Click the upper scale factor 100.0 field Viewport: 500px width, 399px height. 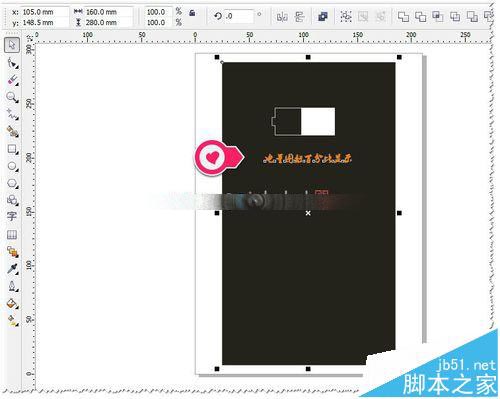click(158, 12)
